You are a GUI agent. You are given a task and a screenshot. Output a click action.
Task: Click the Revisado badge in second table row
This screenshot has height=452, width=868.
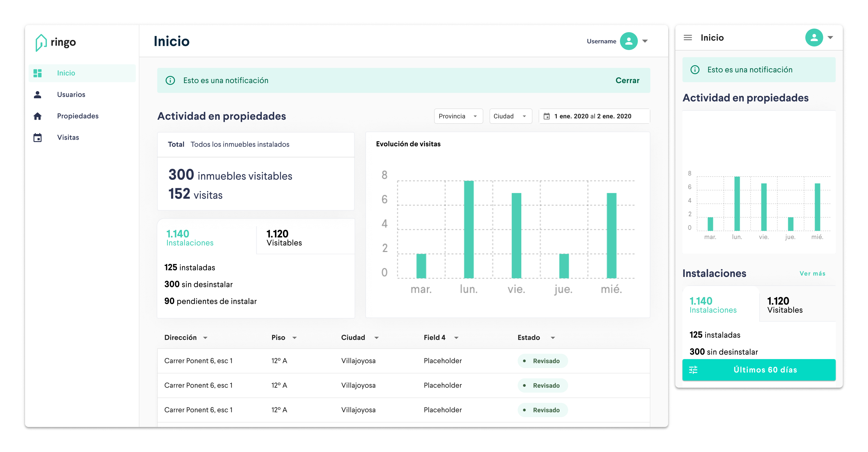pos(542,386)
